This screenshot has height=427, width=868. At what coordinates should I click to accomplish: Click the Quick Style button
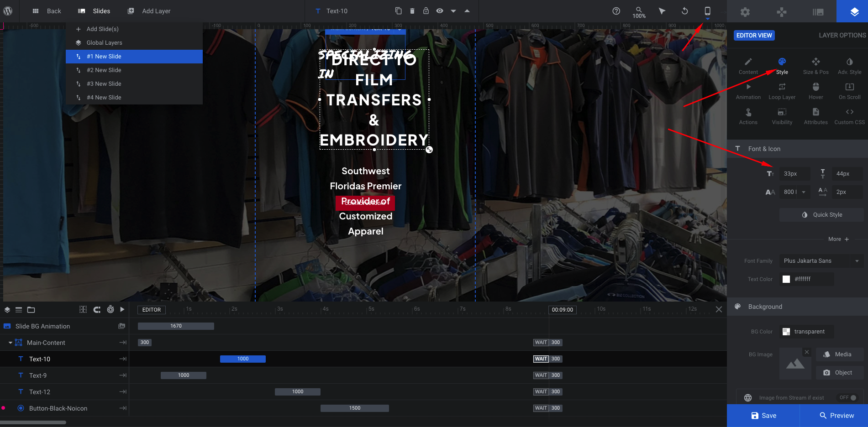click(821, 215)
